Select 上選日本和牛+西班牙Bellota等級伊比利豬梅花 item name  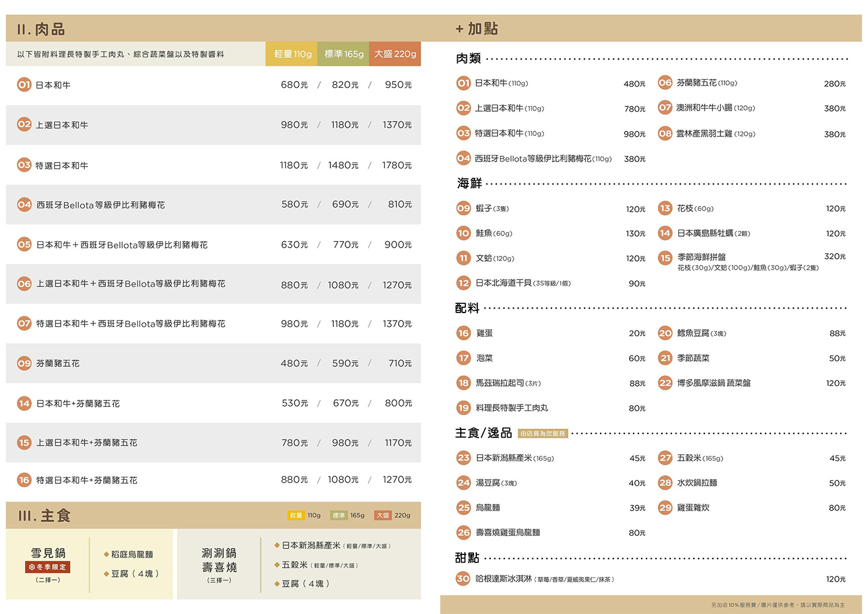[x=131, y=284]
